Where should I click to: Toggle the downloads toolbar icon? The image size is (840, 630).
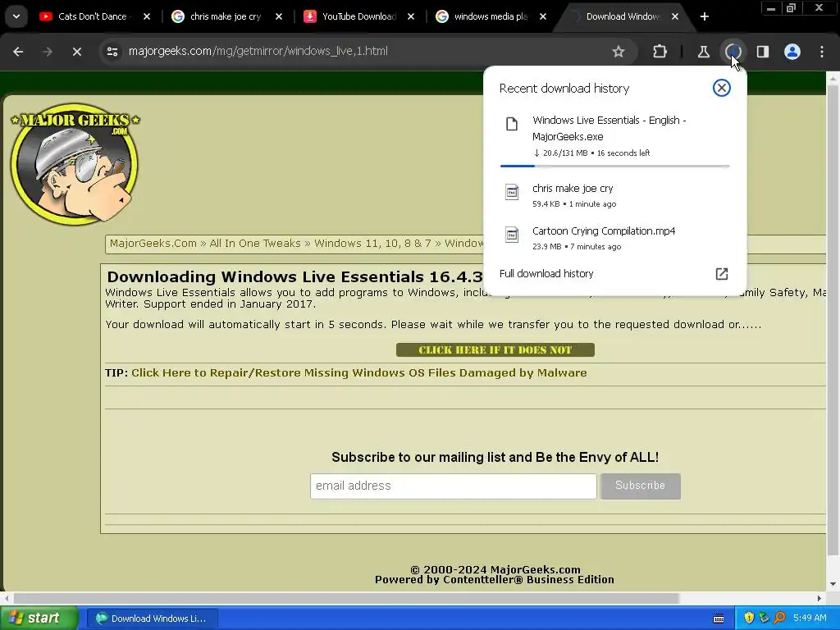click(733, 52)
